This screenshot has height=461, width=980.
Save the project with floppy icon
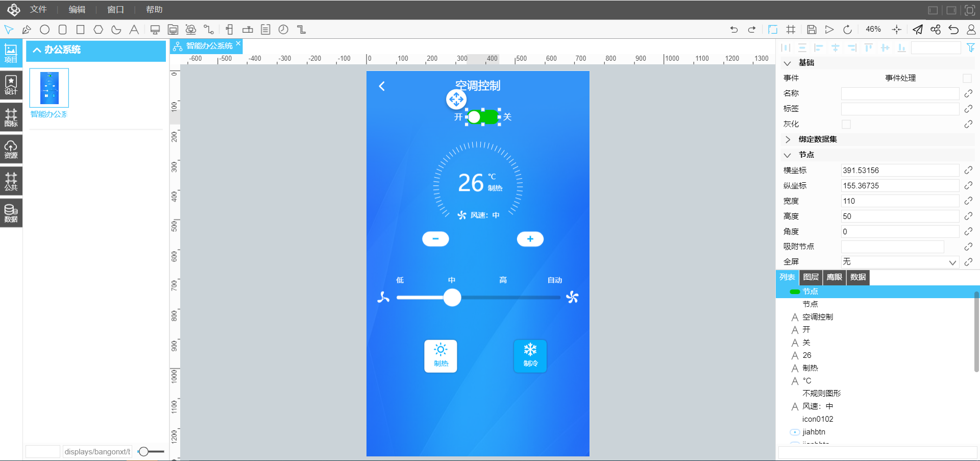pyautogui.click(x=812, y=30)
